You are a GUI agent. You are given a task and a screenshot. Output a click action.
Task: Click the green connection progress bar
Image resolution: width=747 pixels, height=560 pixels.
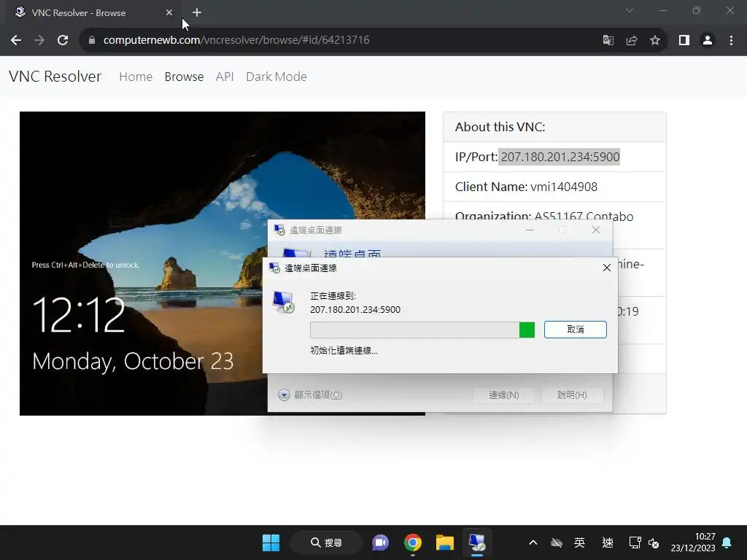point(422,330)
